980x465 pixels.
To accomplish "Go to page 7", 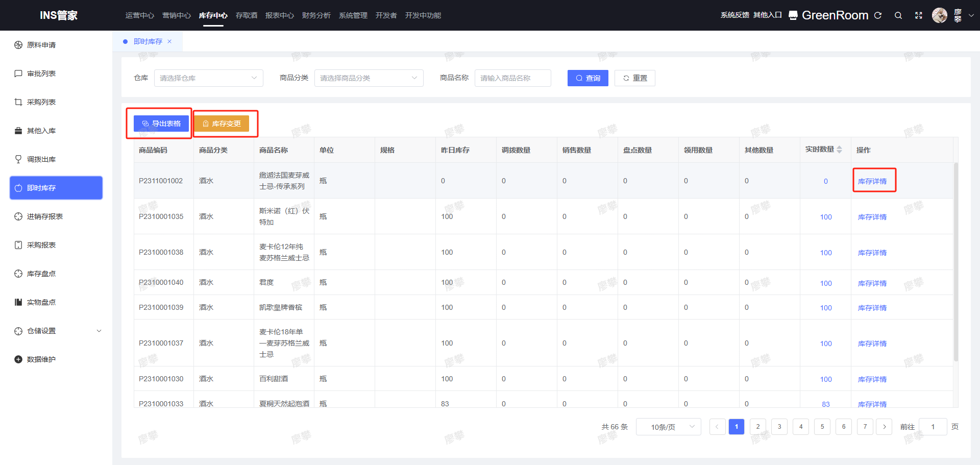I will click(x=865, y=427).
